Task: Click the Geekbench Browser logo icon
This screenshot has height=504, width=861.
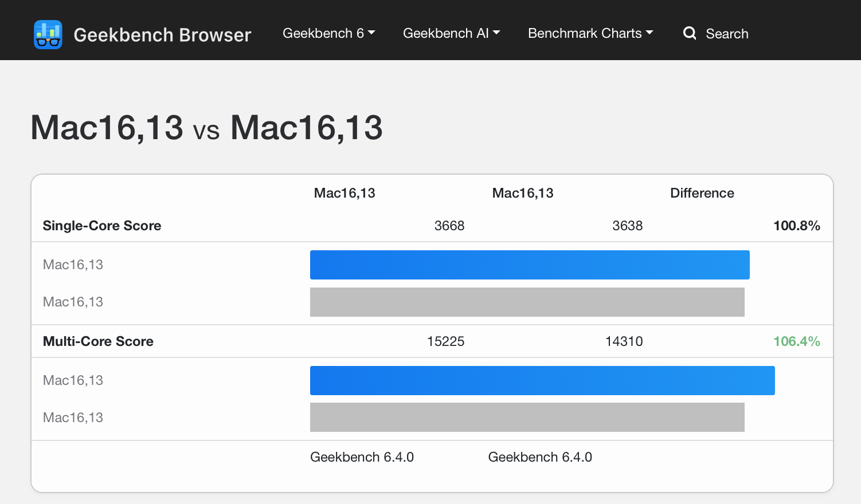Action: coord(48,34)
